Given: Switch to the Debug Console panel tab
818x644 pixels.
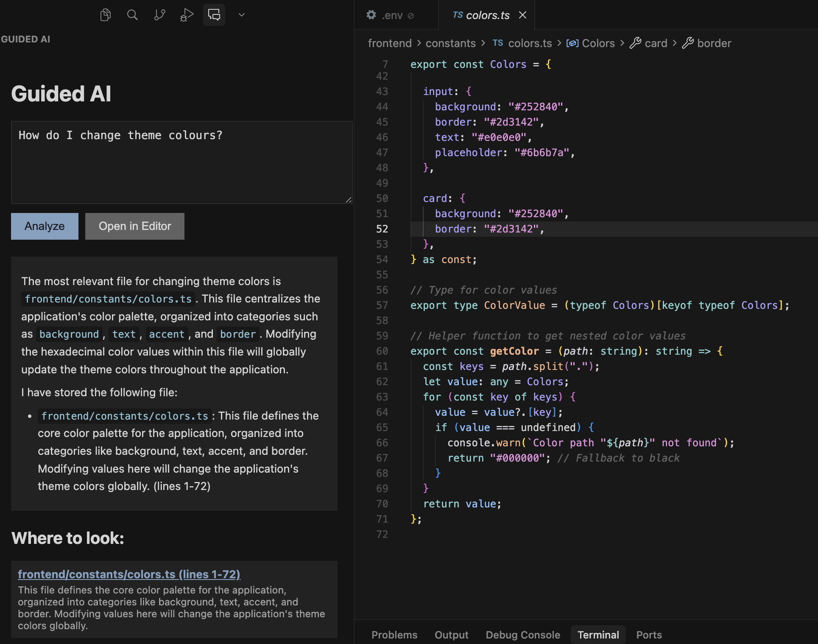Looking at the screenshot, I should pos(522,635).
